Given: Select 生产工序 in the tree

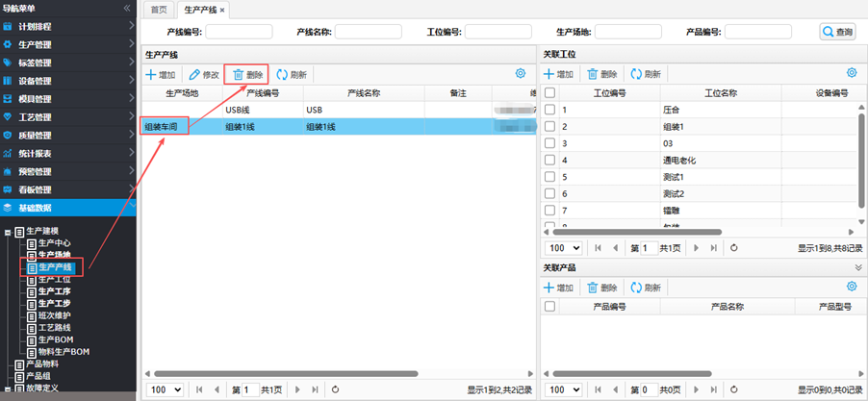Looking at the screenshot, I should [x=54, y=291].
